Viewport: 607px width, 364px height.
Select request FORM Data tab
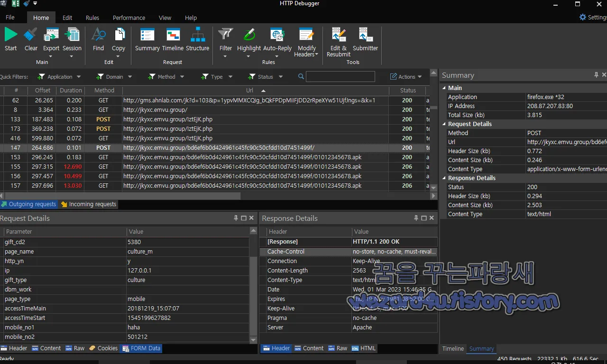[x=141, y=348]
